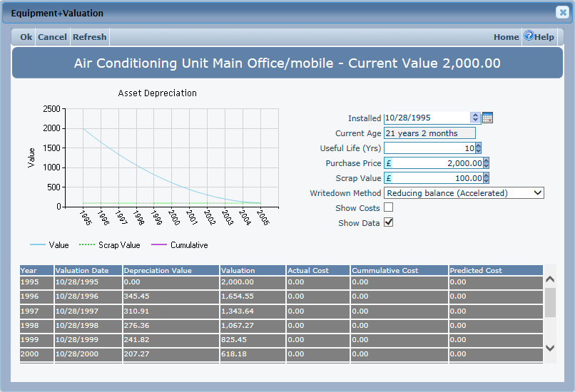Viewport: 575px width, 392px height.
Task: Click the Useful Life spinner arrows
Action: click(x=478, y=148)
